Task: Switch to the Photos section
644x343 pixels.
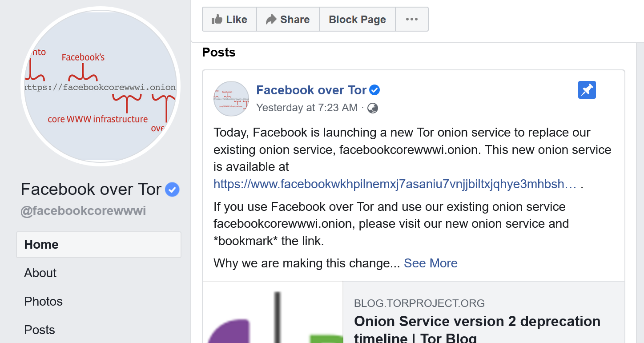Action: tap(43, 301)
